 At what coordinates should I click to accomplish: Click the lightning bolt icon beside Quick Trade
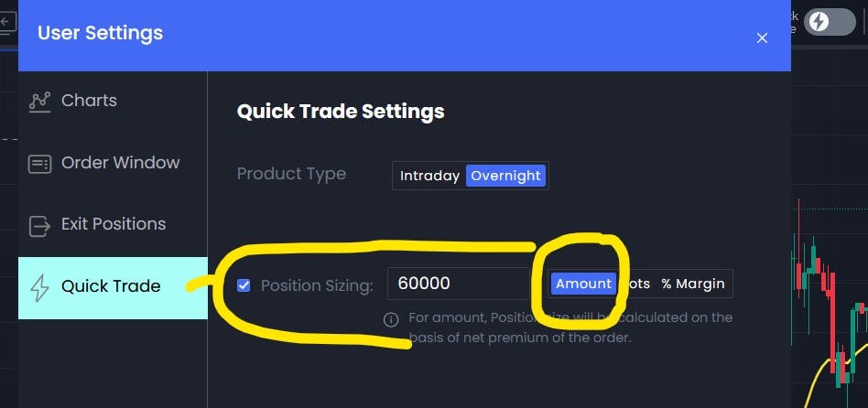point(40,287)
